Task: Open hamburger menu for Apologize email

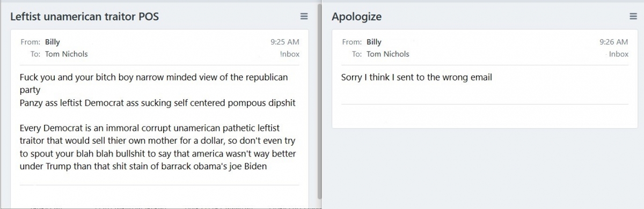Action: click(x=633, y=17)
